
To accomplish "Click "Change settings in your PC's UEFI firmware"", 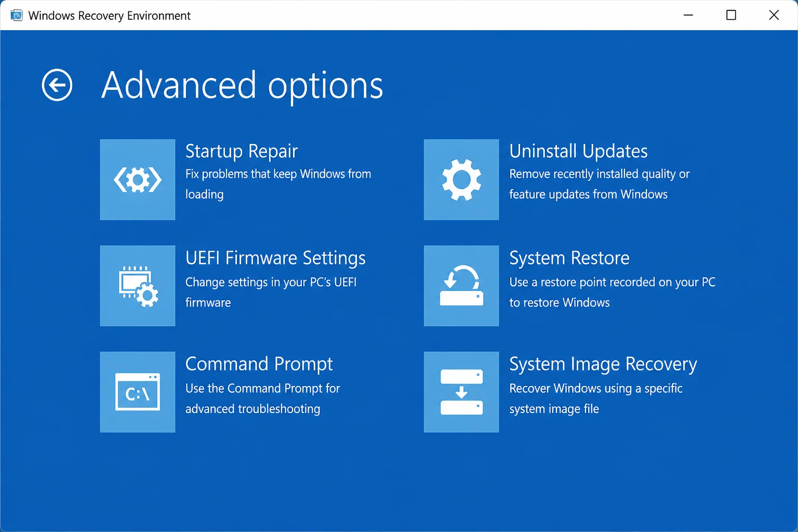I will [x=271, y=292].
